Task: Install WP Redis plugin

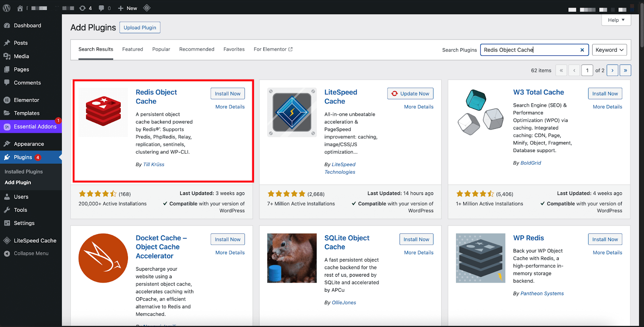Action: click(605, 239)
